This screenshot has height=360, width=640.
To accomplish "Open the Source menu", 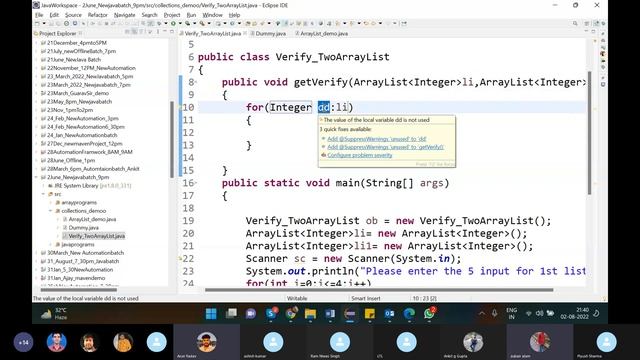I will (x=73, y=15).
